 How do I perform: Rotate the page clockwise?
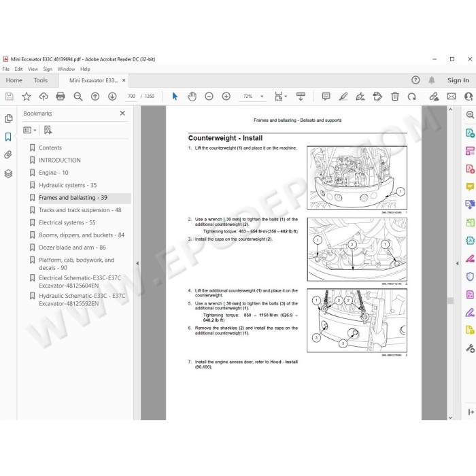(412, 97)
